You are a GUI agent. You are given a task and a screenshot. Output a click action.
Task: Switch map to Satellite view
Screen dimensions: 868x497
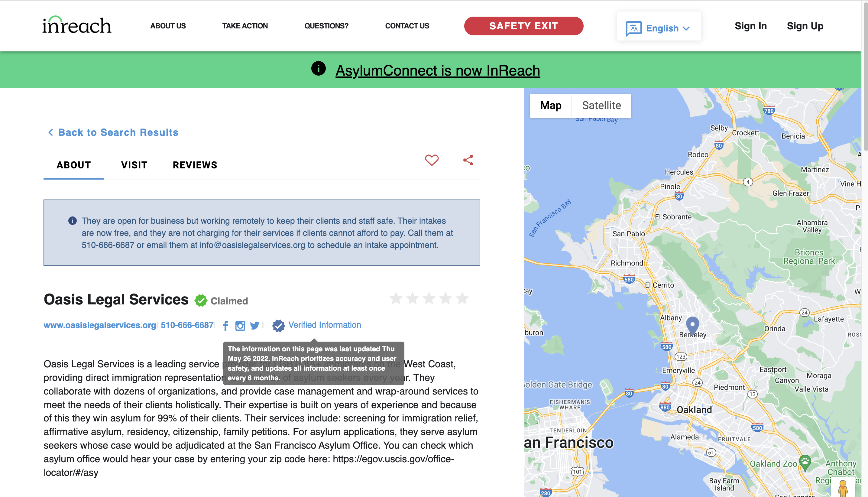(601, 106)
